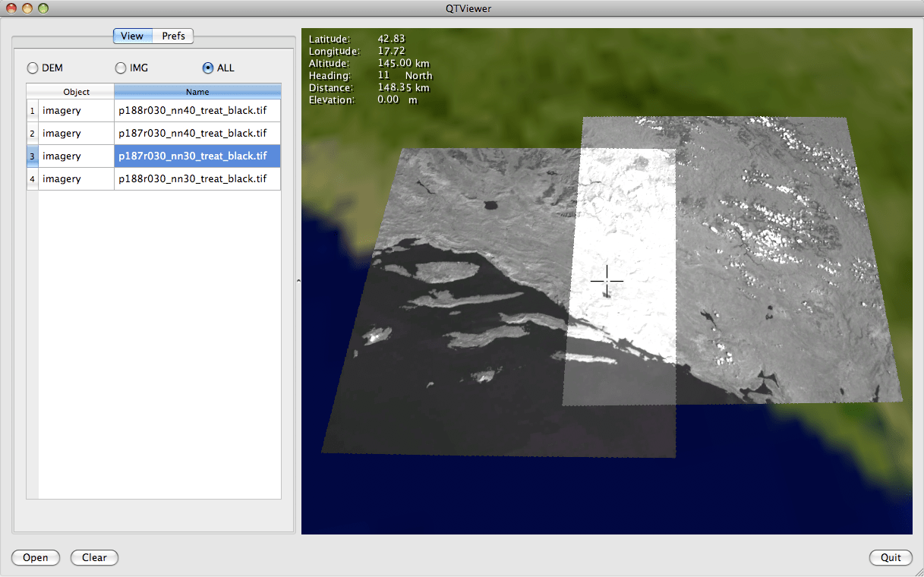Select the IMG radio button
This screenshot has width=924, height=577.
pyautogui.click(x=121, y=68)
